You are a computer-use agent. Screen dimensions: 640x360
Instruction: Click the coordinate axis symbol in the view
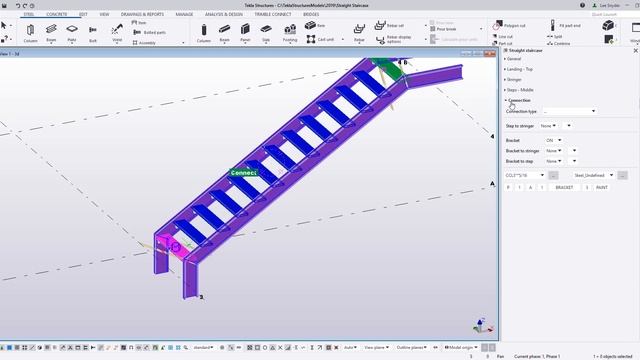tap(483, 325)
